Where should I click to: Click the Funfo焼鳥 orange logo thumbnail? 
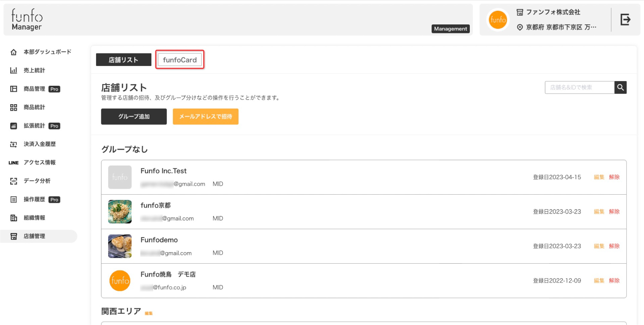120,281
